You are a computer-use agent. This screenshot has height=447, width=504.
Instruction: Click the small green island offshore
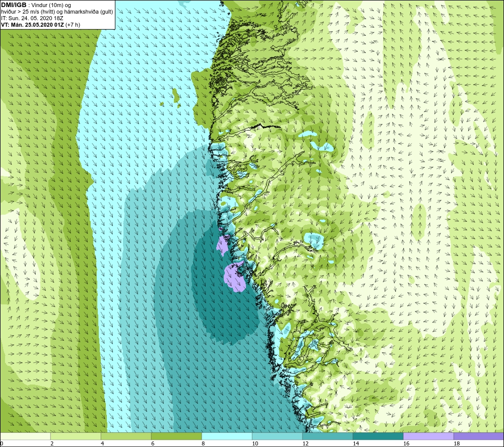(x=176, y=96)
